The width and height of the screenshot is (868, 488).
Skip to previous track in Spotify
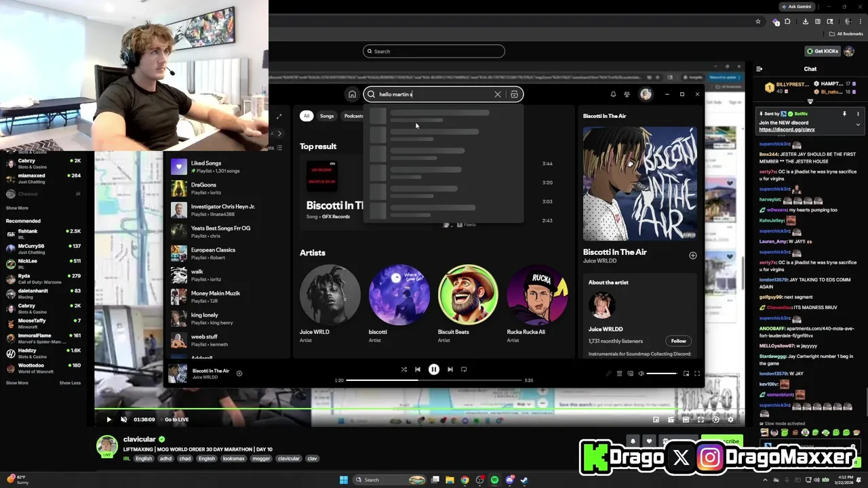[418, 369]
